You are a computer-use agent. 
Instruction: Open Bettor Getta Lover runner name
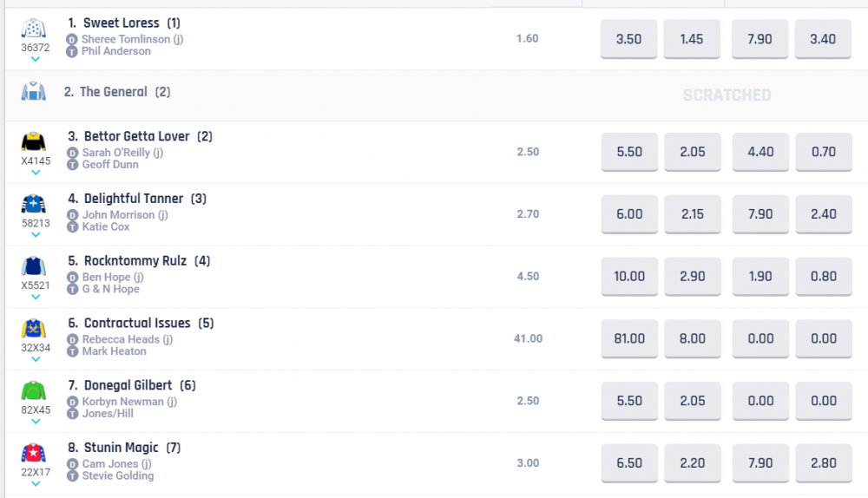pyautogui.click(x=136, y=136)
